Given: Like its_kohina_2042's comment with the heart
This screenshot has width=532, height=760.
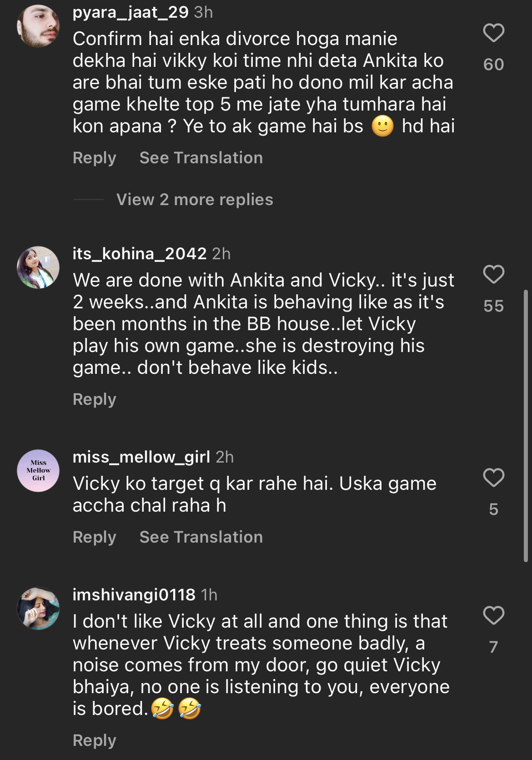Looking at the screenshot, I should point(493,275).
